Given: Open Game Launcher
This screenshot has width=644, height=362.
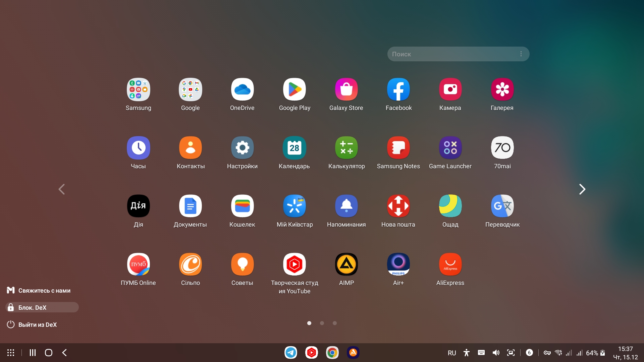Looking at the screenshot, I should tap(450, 148).
